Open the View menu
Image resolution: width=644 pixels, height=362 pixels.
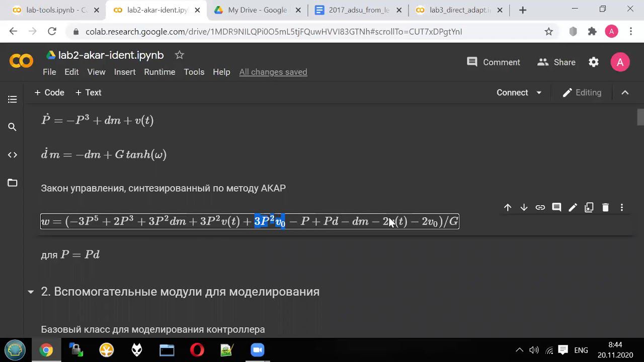pos(96,72)
